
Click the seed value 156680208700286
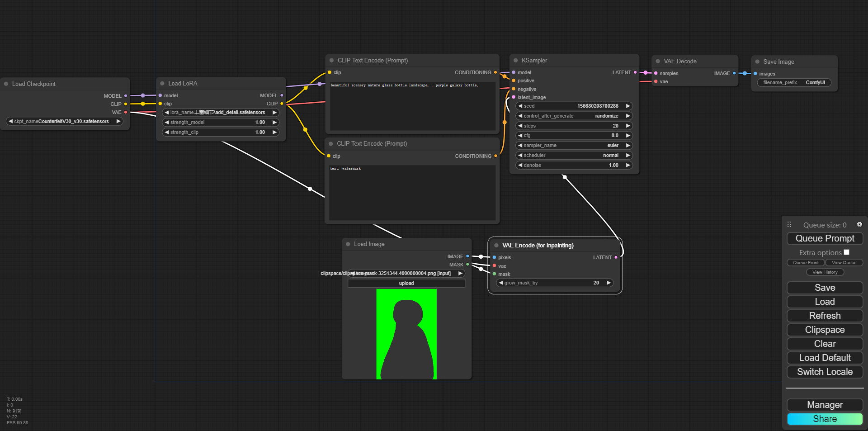tap(597, 106)
